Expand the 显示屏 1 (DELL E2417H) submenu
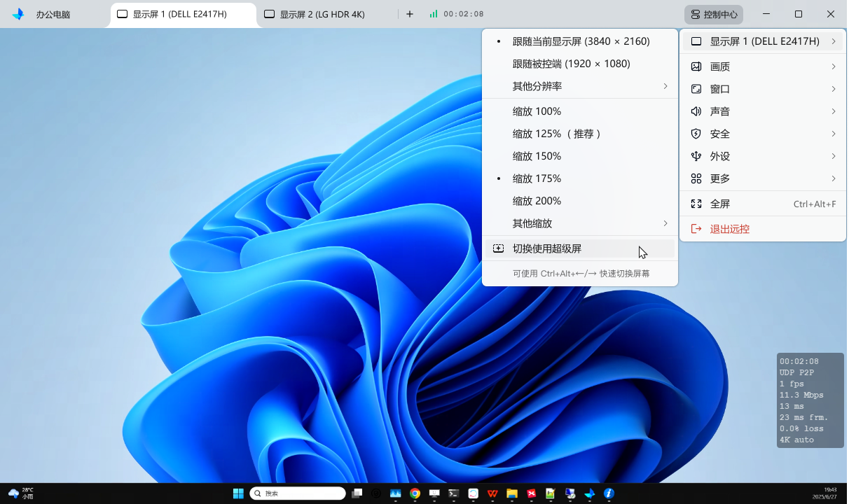 [x=763, y=41]
